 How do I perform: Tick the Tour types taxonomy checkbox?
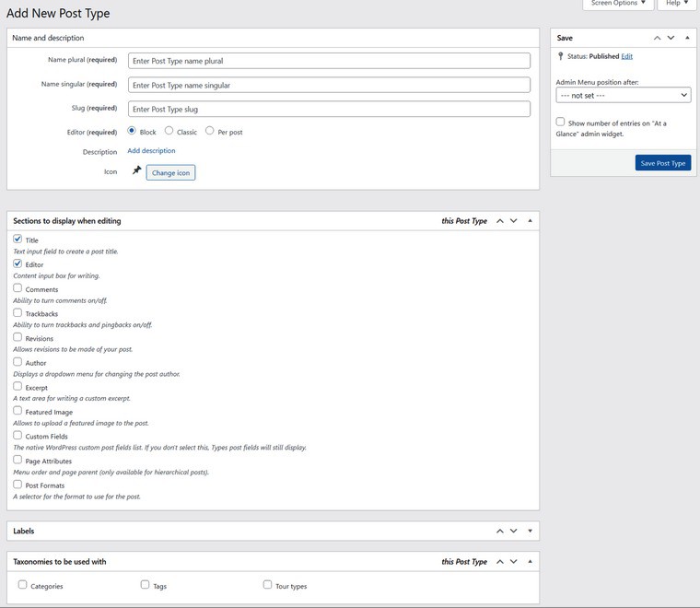point(267,585)
